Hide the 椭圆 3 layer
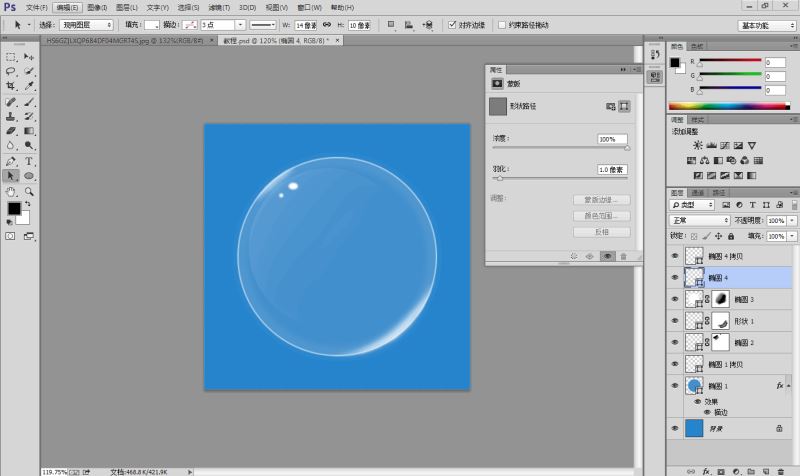Viewport: 800px width, 476px height. (674, 299)
